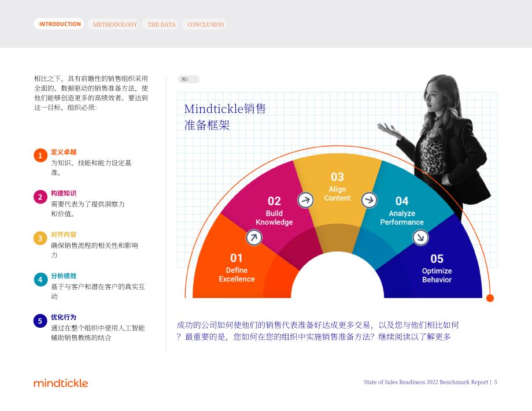Screen dimensions: 532x411
Task: Click the description 需要代表为了提供洞察力和价值
Action: [x=87, y=209]
